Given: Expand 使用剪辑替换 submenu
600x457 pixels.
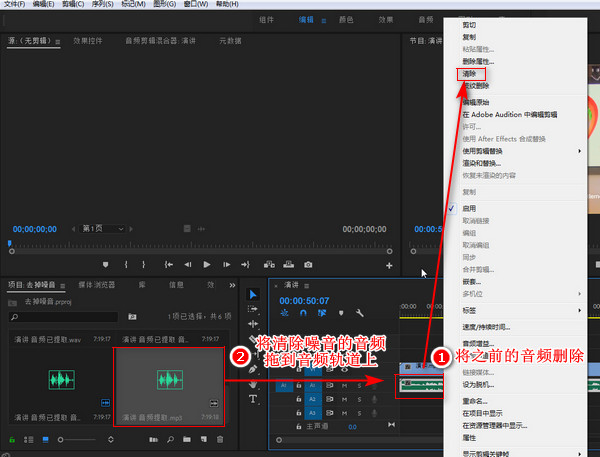Looking at the screenshot, I should tap(579, 151).
